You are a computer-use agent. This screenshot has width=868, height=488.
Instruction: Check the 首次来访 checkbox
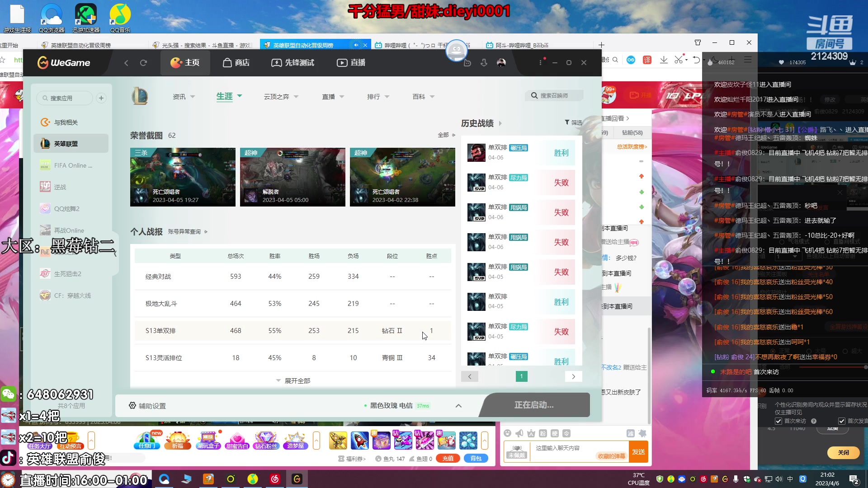pos(778,421)
